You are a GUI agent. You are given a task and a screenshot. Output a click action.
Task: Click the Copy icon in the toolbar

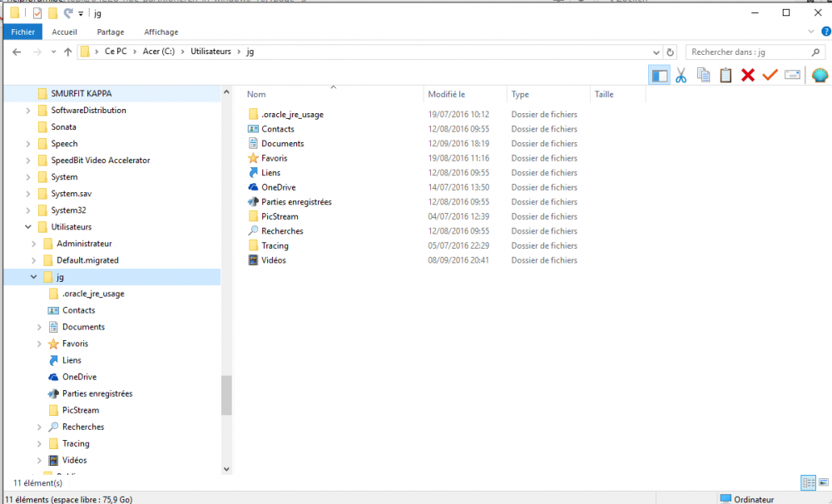pos(703,76)
